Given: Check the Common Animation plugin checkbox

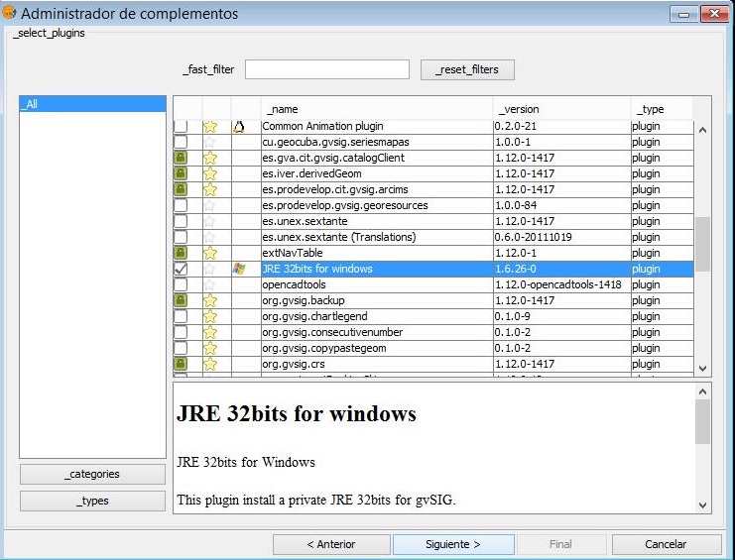Looking at the screenshot, I should tap(181, 127).
